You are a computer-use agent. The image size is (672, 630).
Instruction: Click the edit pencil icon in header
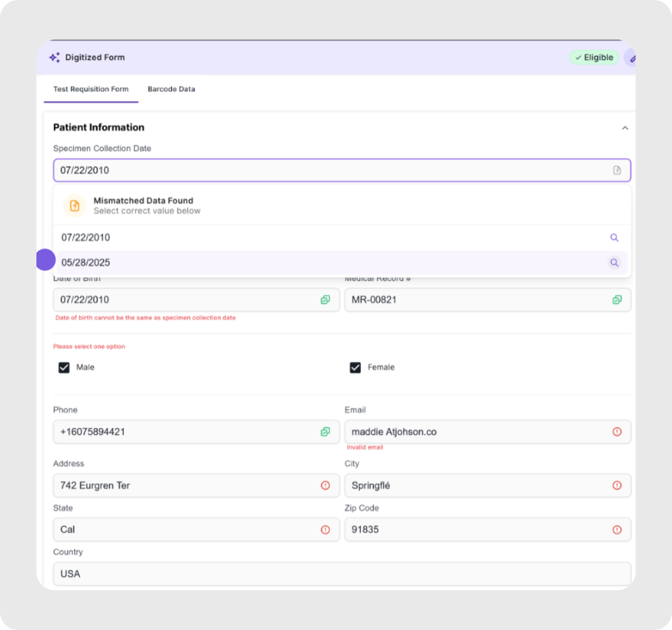tap(631, 58)
